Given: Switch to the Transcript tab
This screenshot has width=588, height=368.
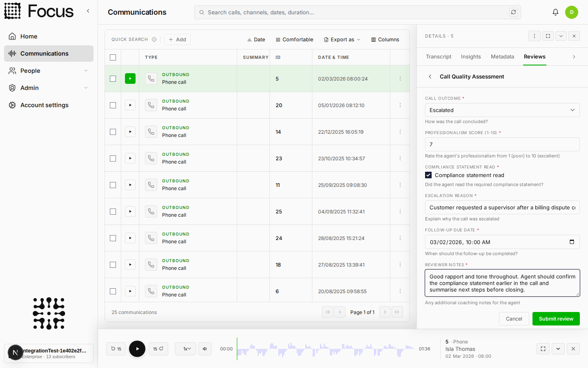Looking at the screenshot, I should [x=439, y=57].
